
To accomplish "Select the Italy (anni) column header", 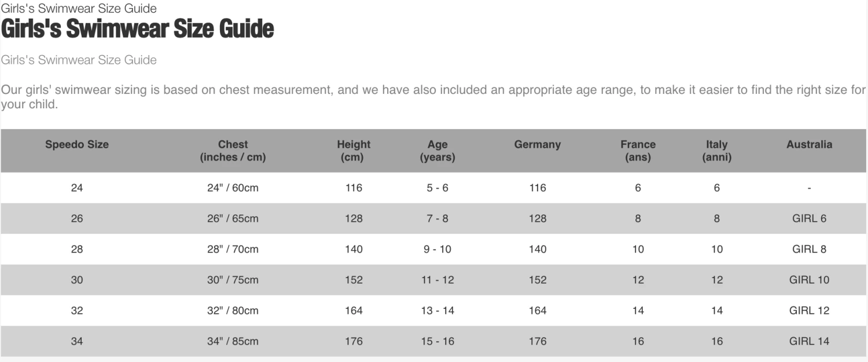I will (x=716, y=151).
